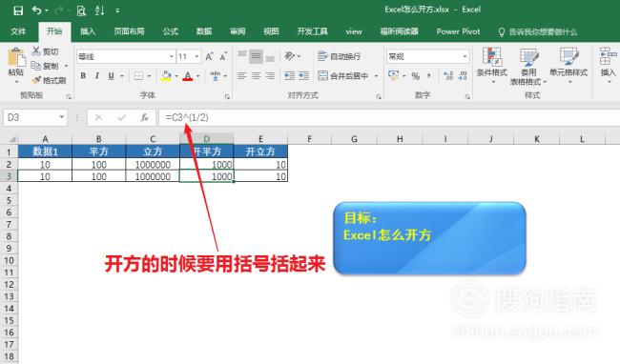The image size is (620, 364).
Task: Toggle Bold formatting
Action: point(83,76)
